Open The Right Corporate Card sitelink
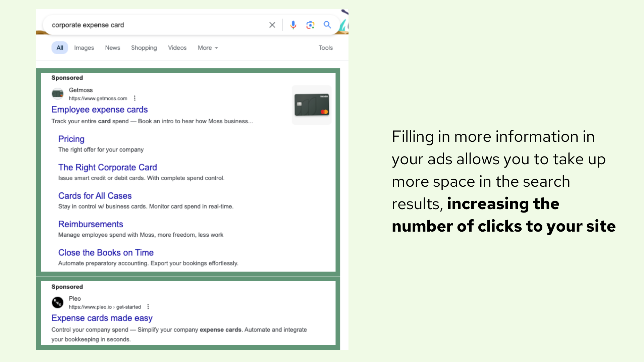Screen dimensions: 644x362 [x=108, y=167]
